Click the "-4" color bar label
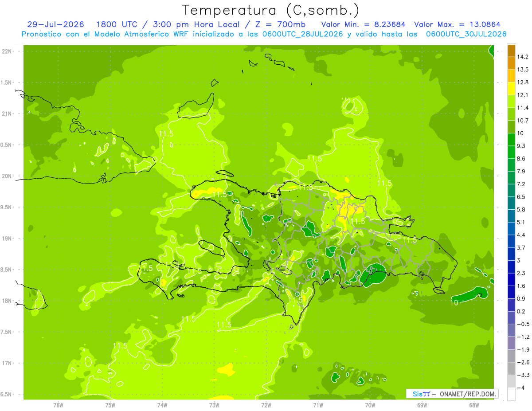The width and height of the screenshot is (532, 411). (520, 388)
